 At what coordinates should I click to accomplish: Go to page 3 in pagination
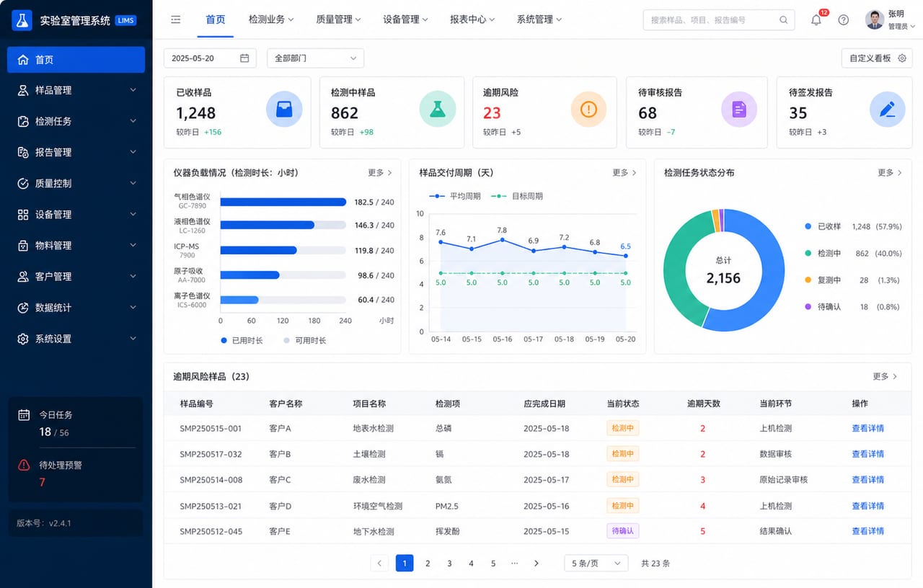coord(449,563)
